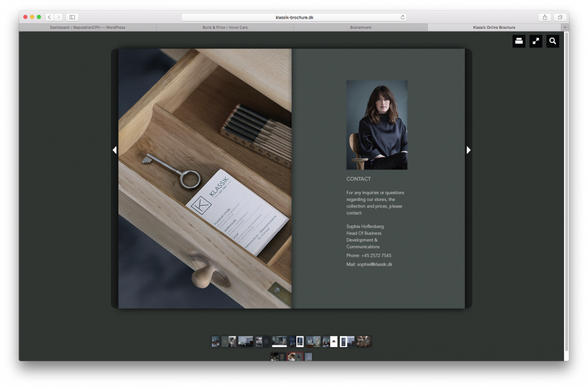Open the brochure search magnifier
This screenshot has height=388, width=588.
click(553, 41)
